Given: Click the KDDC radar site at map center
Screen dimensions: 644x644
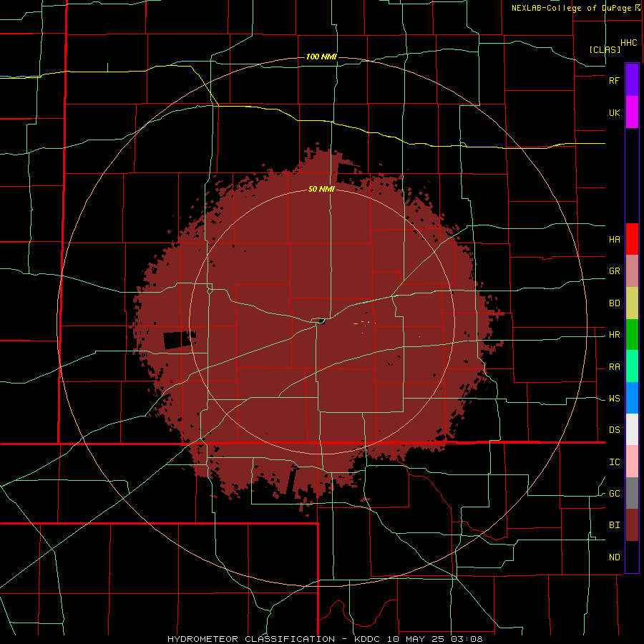Looking at the screenshot, I should [x=321, y=321].
